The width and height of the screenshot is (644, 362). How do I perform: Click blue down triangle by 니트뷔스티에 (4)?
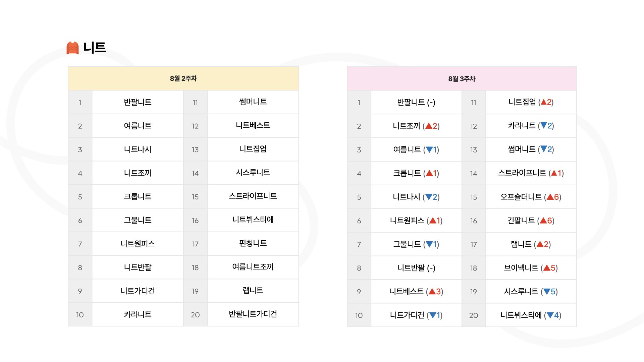click(x=550, y=315)
